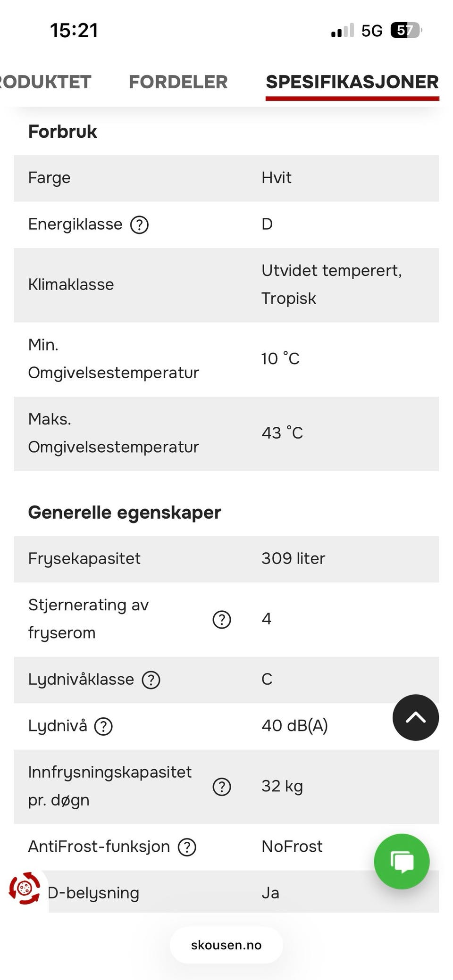Screen dimensions: 453x980
Task: Open help icon for Innfrysningskapasitet pr. døgn
Action: (x=222, y=787)
